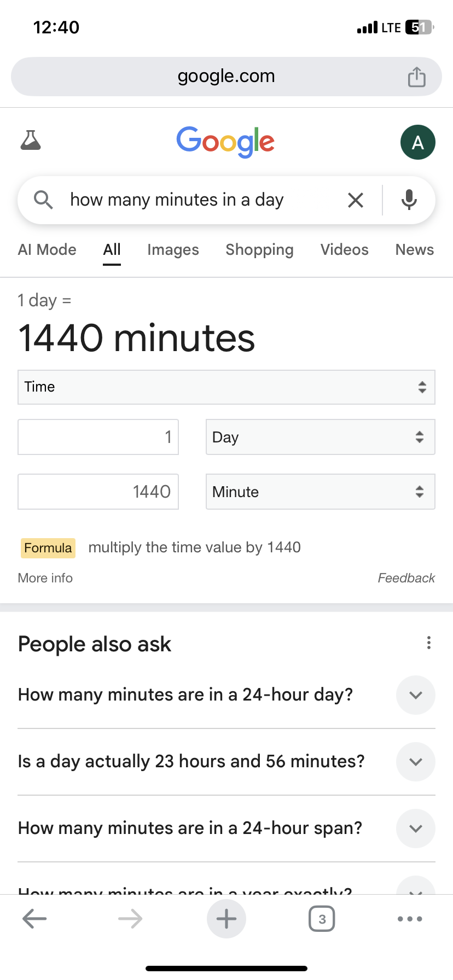Image resolution: width=453 pixels, height=980 pixels.
Task: Expand "How many minutes are in a 24-hour day?"
Action: (415, 695)
